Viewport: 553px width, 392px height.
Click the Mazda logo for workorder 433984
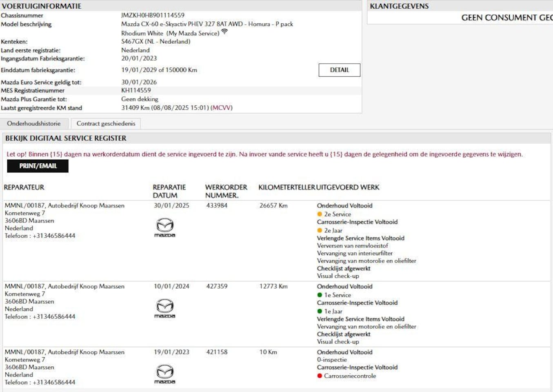pos(165,227)
